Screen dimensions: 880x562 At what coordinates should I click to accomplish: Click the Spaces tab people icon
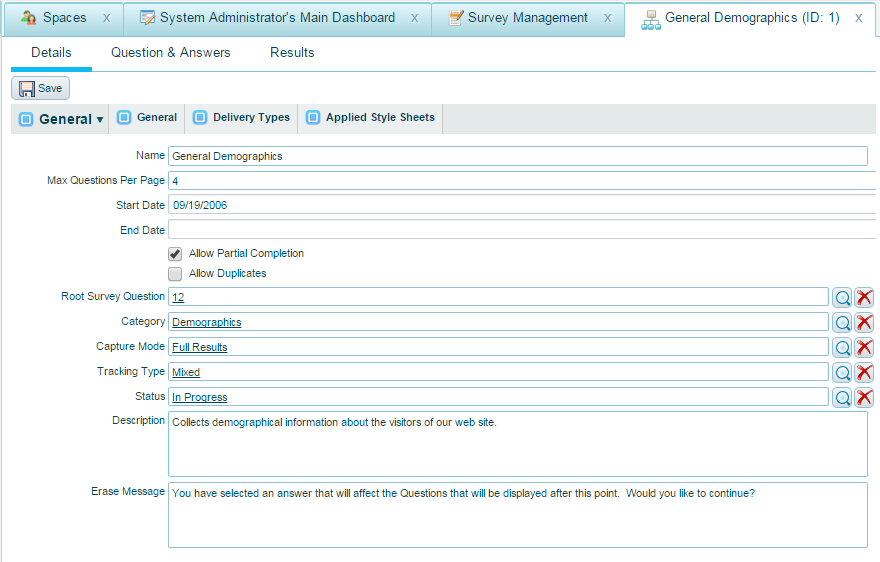[x=29, y=18]
